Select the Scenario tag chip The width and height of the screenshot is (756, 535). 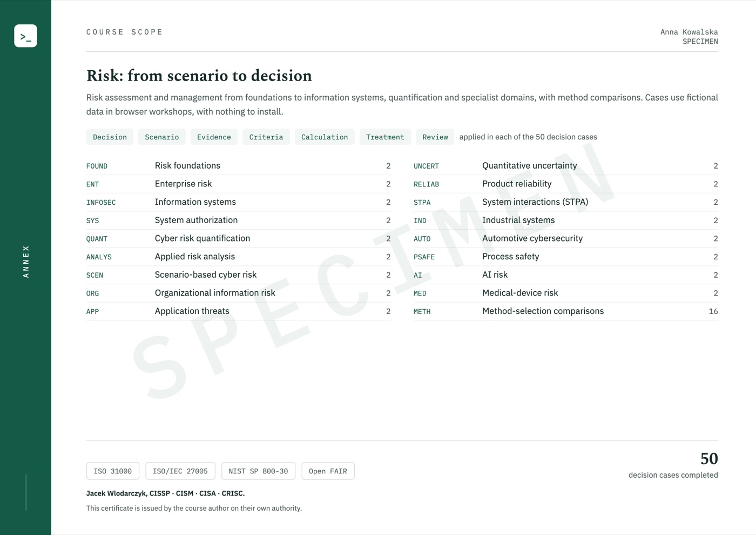(162, 137)
